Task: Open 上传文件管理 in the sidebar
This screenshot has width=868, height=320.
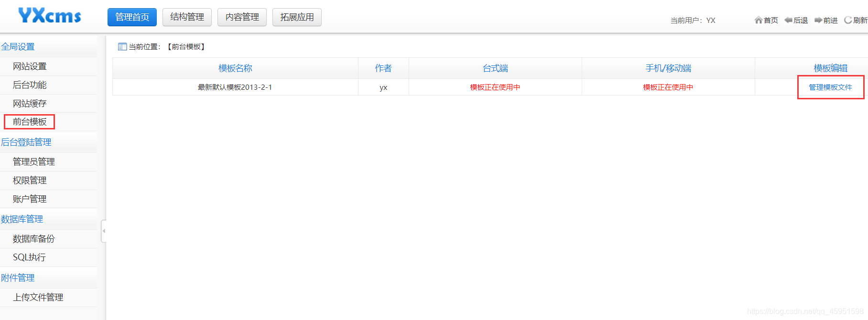Action: (x=38, y=298)
